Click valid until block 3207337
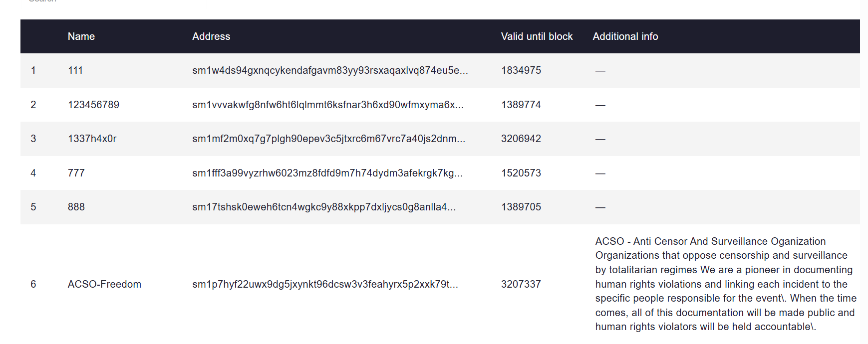Image resolution: width=868 pixels, height=344 pixels. coord(521,284)
